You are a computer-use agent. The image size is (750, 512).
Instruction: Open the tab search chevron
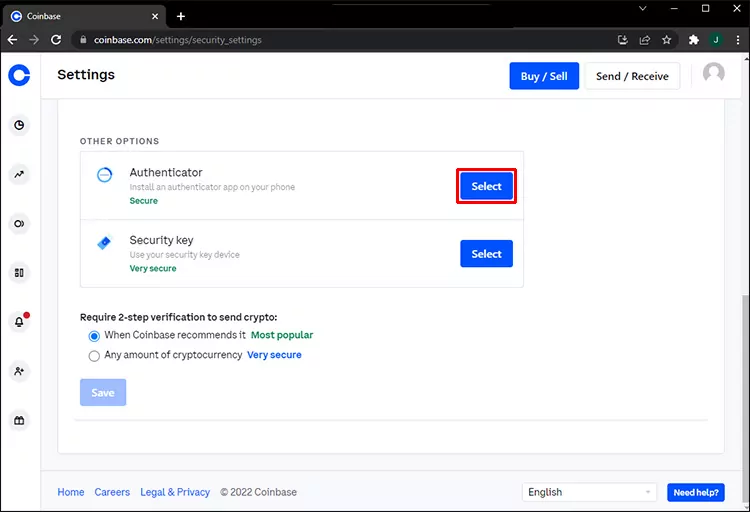(x=642, y=8)
